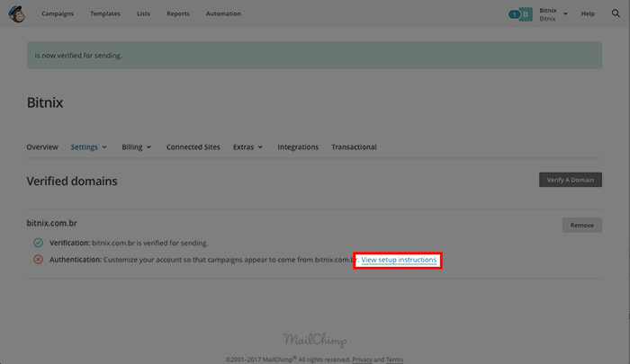Open the Privacy link in footer
This screenshot has height=364, width=630.
pyautogui.click(x=362, y=360)
